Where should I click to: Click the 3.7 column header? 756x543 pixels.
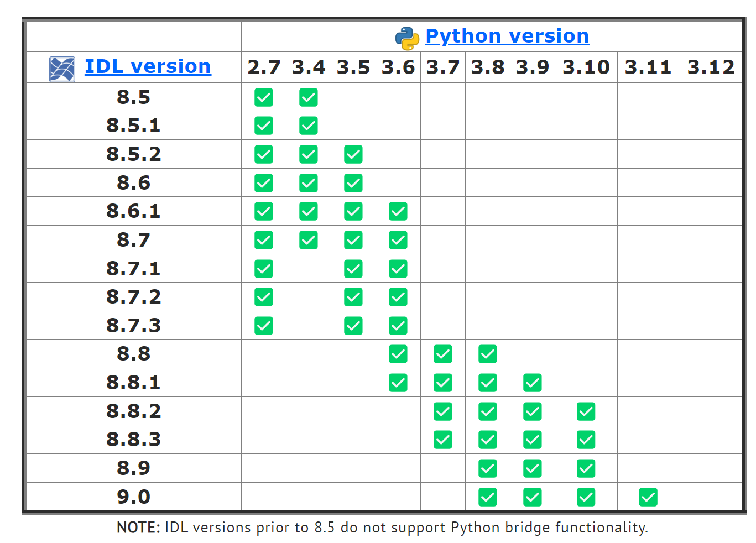(443, 67)
